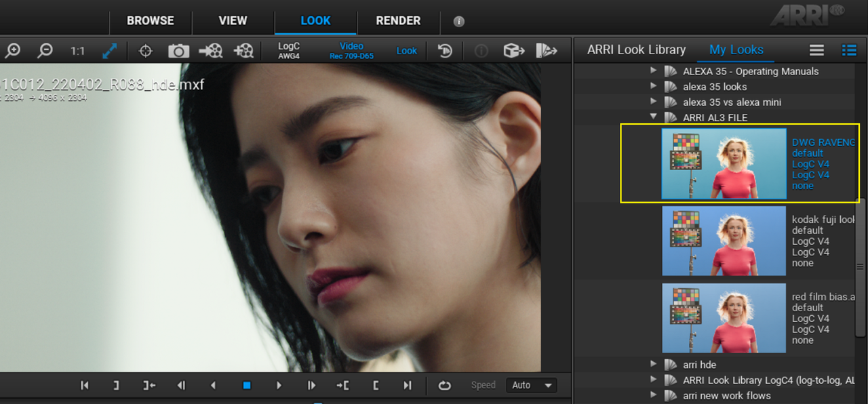This screenshot has height=404, width=868.
Task: Play forward button
Action: (279, 385)
